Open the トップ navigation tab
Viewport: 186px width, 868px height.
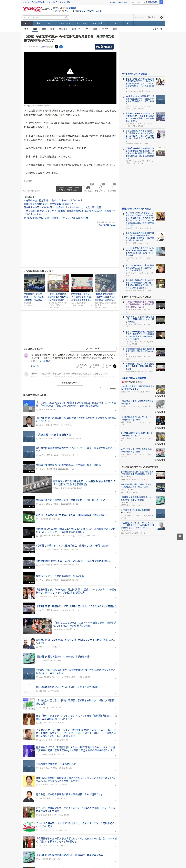coord(27,24)
